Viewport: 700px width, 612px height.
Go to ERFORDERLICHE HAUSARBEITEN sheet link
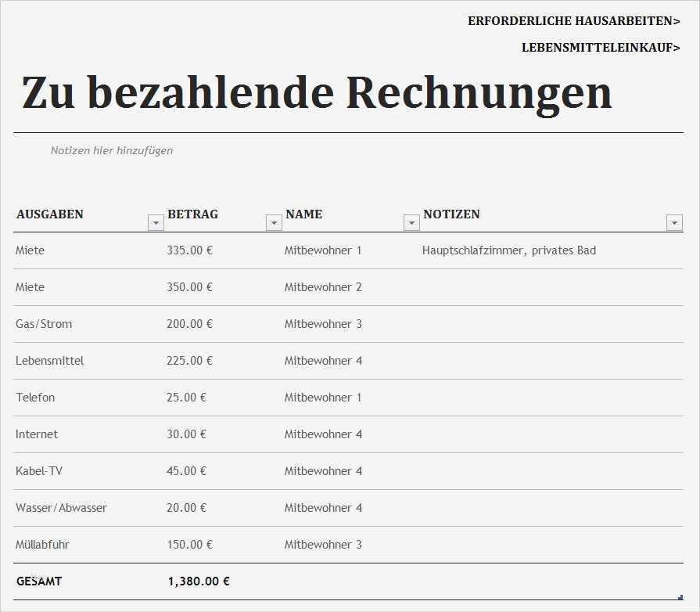573,21
